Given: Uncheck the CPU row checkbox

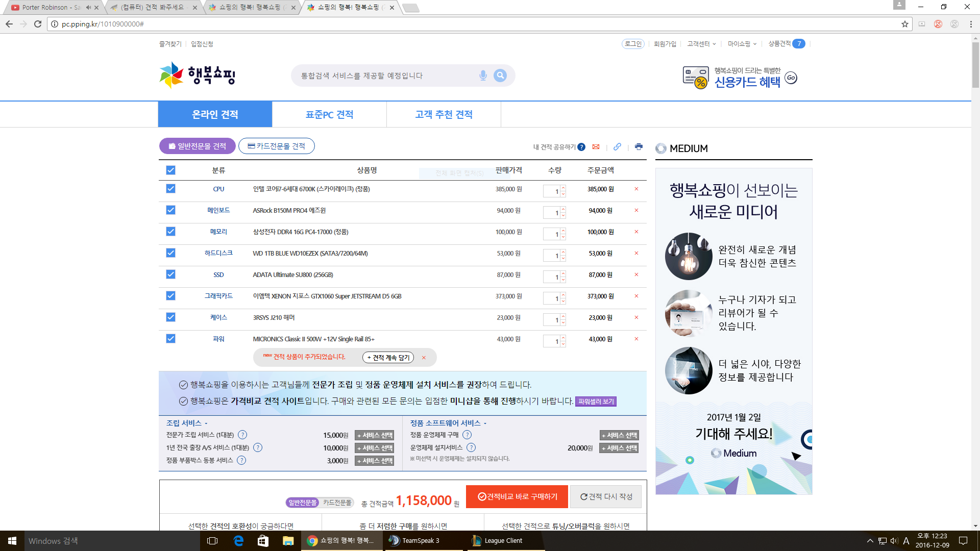Looking at the screenshot, I should click(x=170, y=189).
